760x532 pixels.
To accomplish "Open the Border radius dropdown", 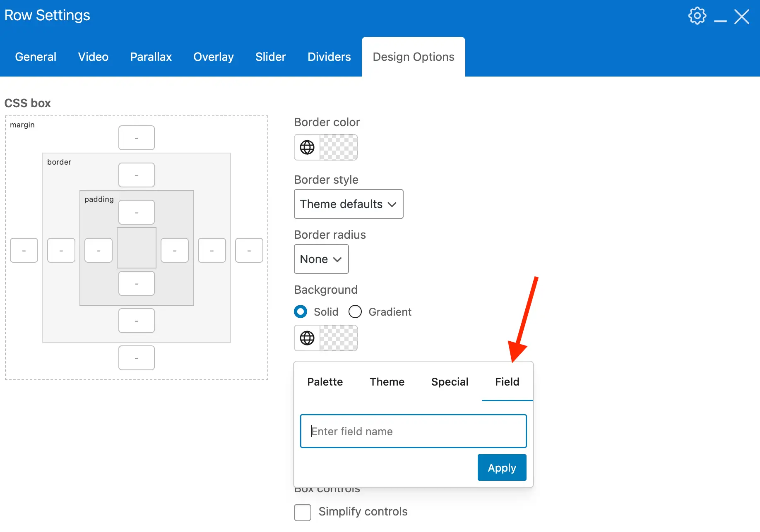I will coord(321,259).
